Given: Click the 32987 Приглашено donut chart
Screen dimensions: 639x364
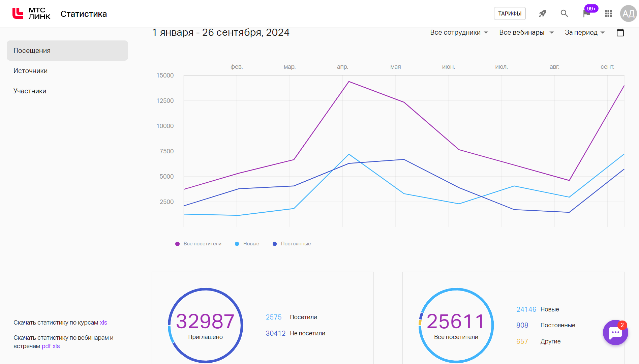Looking at the screenshot, I should [206, 325].
